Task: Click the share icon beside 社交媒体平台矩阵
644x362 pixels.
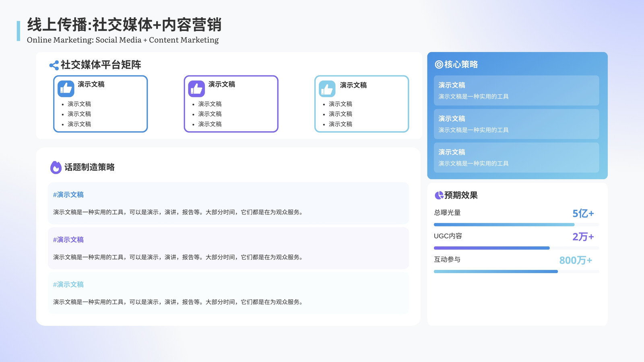Action: point(54,65)
